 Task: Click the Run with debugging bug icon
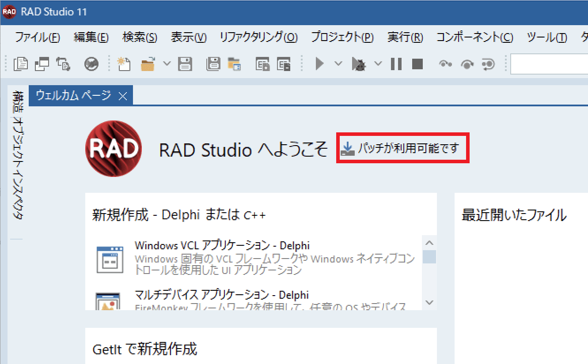click(359, 64)
